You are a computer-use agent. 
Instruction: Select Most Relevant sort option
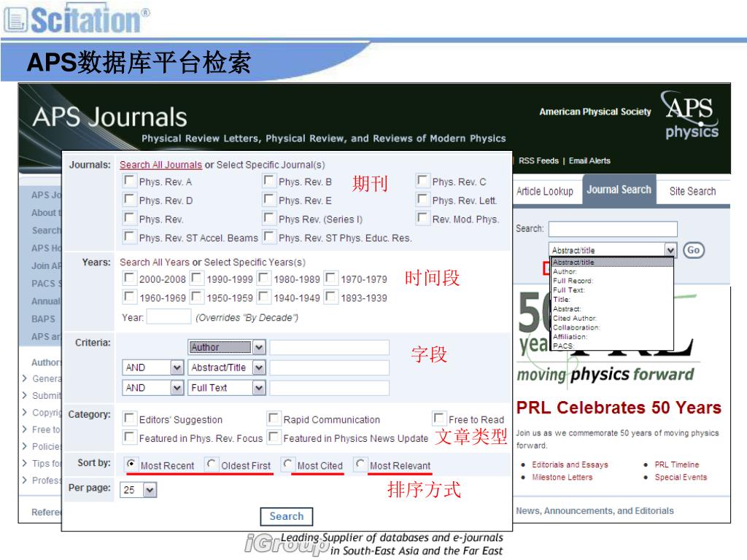click(x=360, y=464)
